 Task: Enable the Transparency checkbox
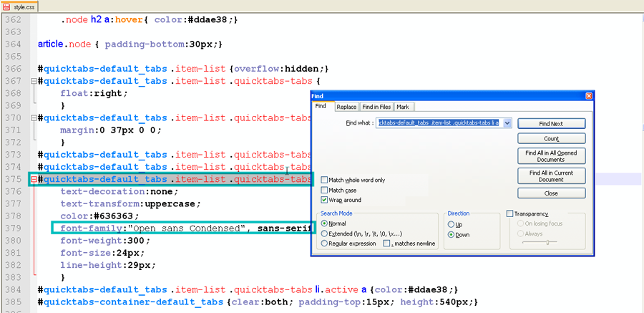510,213
